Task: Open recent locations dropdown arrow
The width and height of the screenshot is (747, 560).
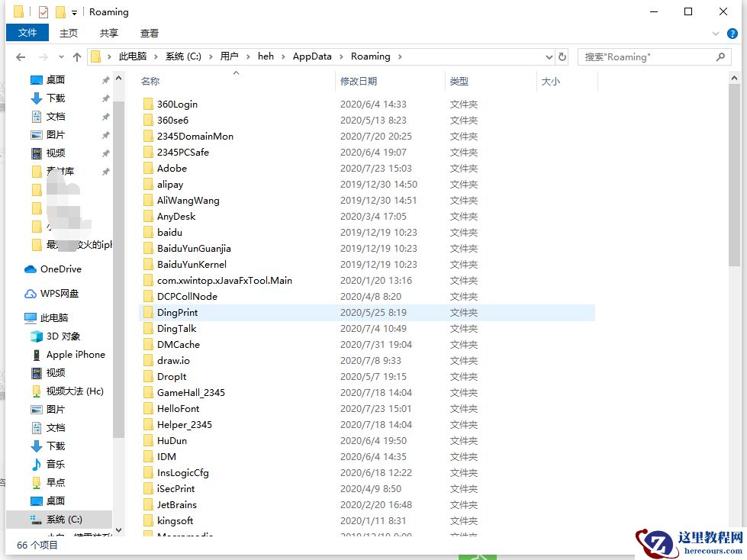Action: pyautogui.click(x=61, y=57)
